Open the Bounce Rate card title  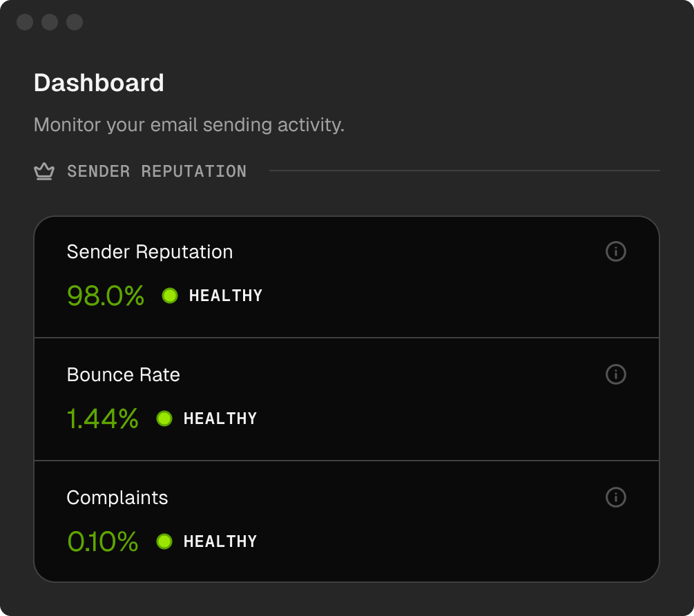click(x=124, y=375)
